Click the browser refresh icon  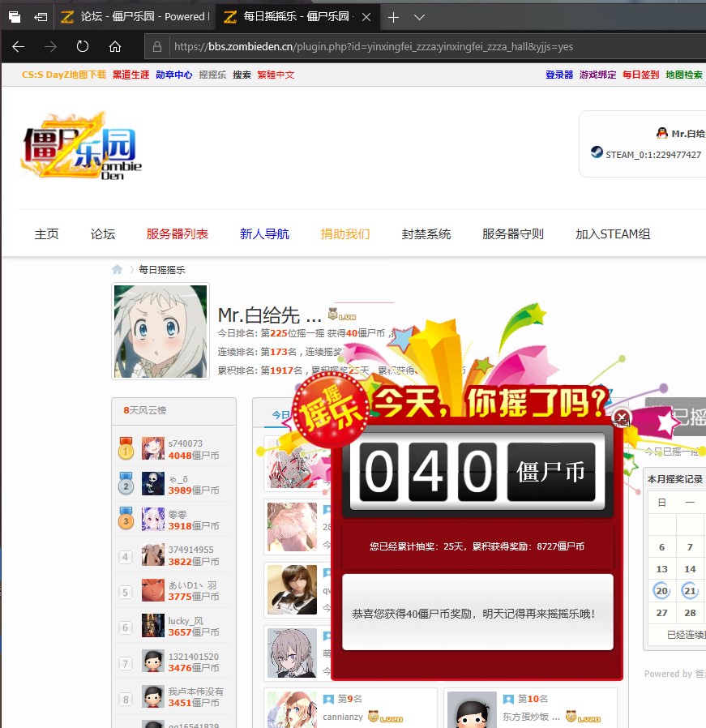coord(82,47)
